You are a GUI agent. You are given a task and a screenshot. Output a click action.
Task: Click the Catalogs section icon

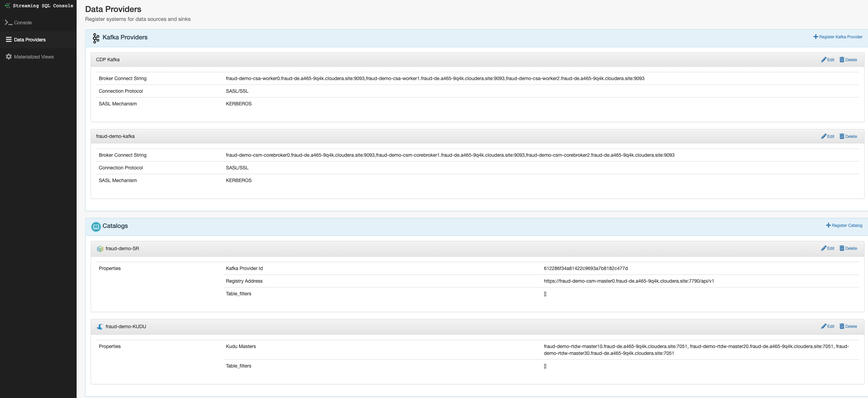[96, 227]
